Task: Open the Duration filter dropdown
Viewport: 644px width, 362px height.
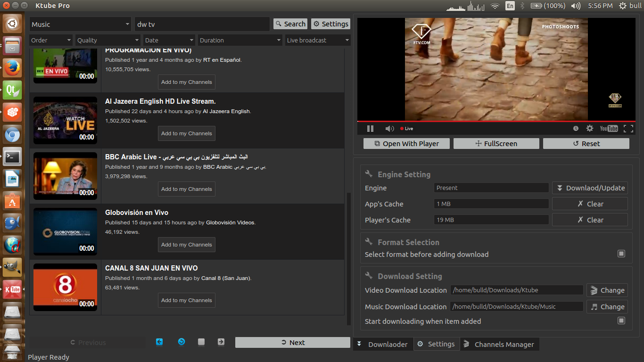Action: click(239, 40)
